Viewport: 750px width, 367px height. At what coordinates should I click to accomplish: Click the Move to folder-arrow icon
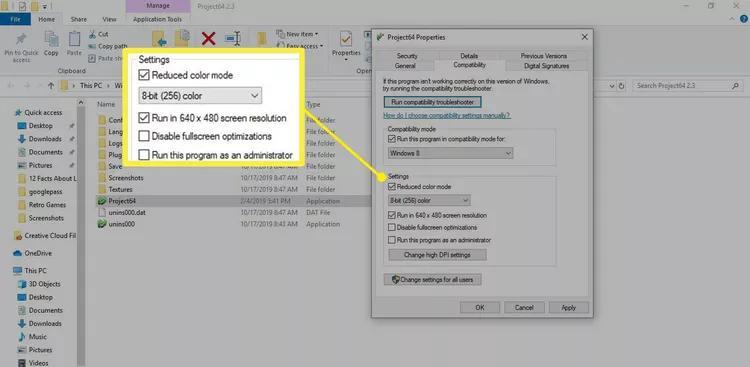159,39
